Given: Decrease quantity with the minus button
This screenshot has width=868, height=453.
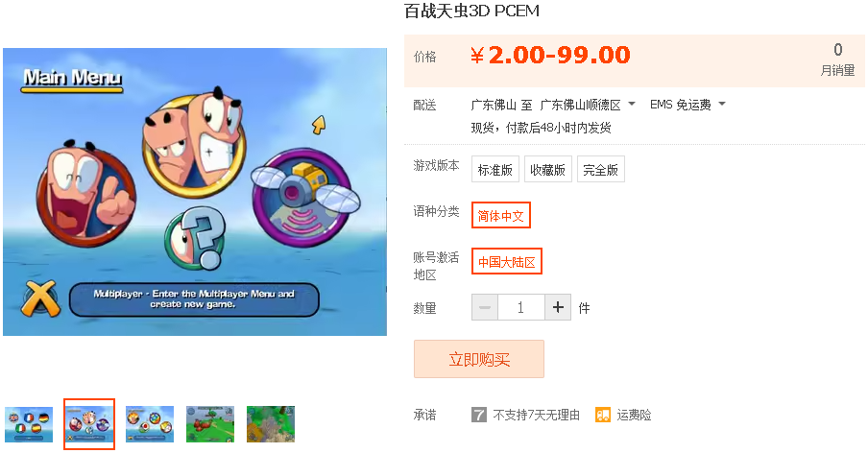Looking at the screenshot, I should coord(484,307).
